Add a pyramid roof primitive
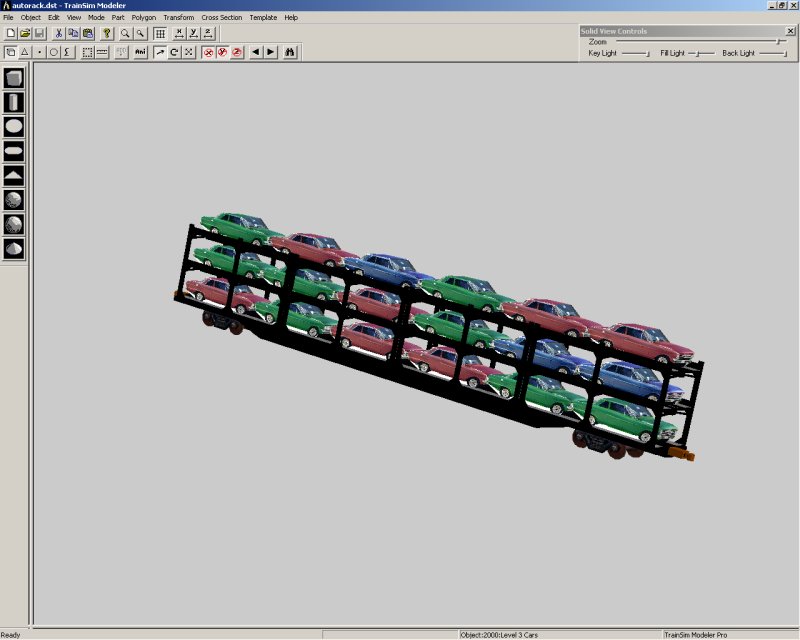800x640 pixels. pyautogui.click(x=14, y=176)
